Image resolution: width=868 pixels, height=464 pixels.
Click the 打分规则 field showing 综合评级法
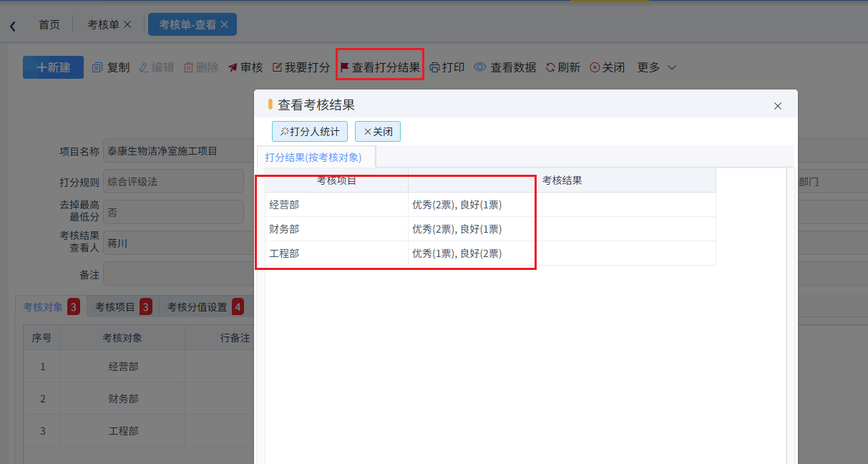click(174, 182)
